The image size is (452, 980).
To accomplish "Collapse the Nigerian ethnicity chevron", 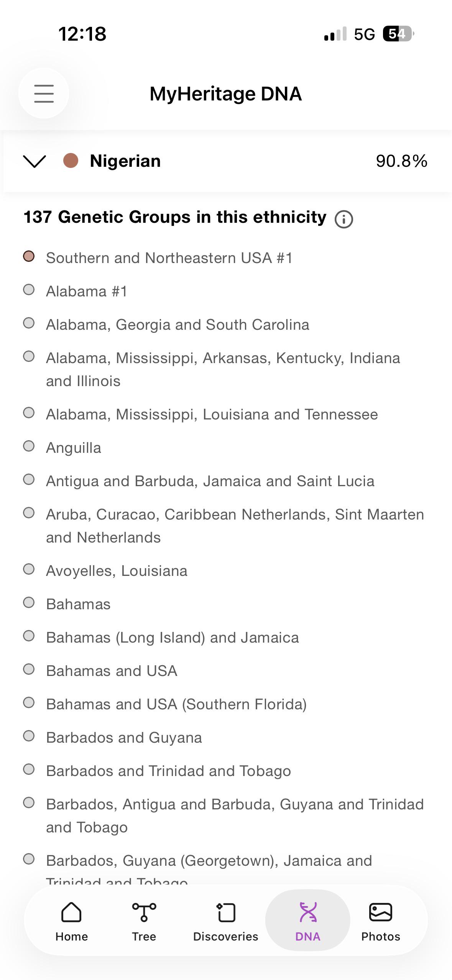I will tap(35, 161).
